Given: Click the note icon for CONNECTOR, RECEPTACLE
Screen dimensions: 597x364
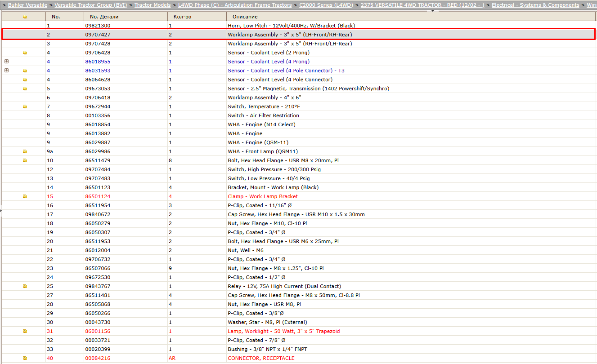Looking at the screenshot, I should [25, 358].
